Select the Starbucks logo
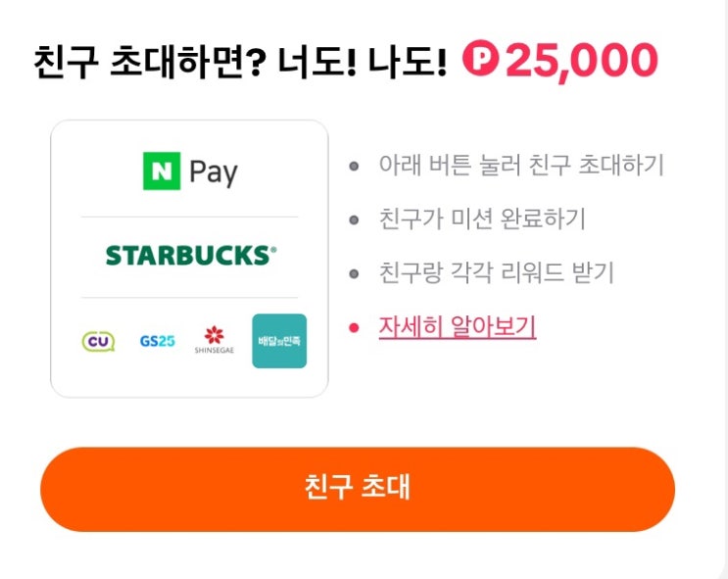Screen dimensions: 728x579 coord(191,256)
